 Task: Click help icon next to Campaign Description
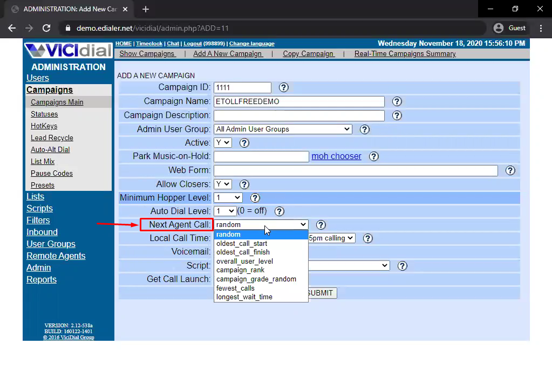[x=397, y=115]
